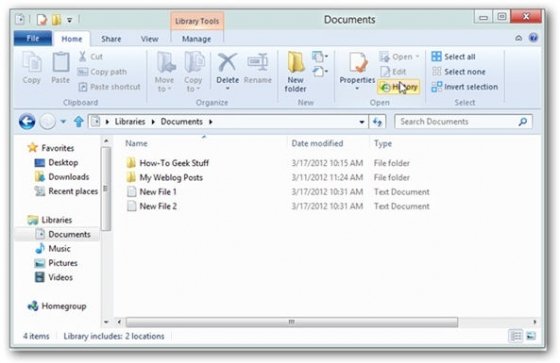The image size is (560, 363).
Task: Click Edit in the Open group
Action: [x=393, y=72]
